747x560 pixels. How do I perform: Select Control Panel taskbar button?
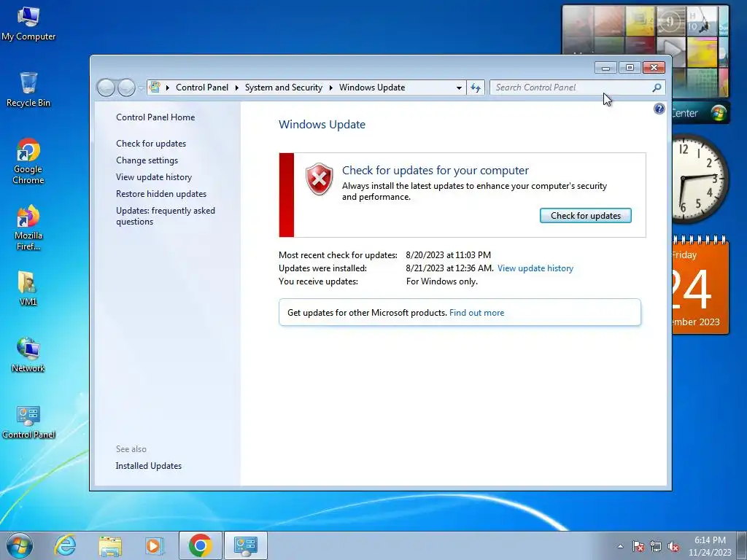pyautogui.click(x=245, y=545)
